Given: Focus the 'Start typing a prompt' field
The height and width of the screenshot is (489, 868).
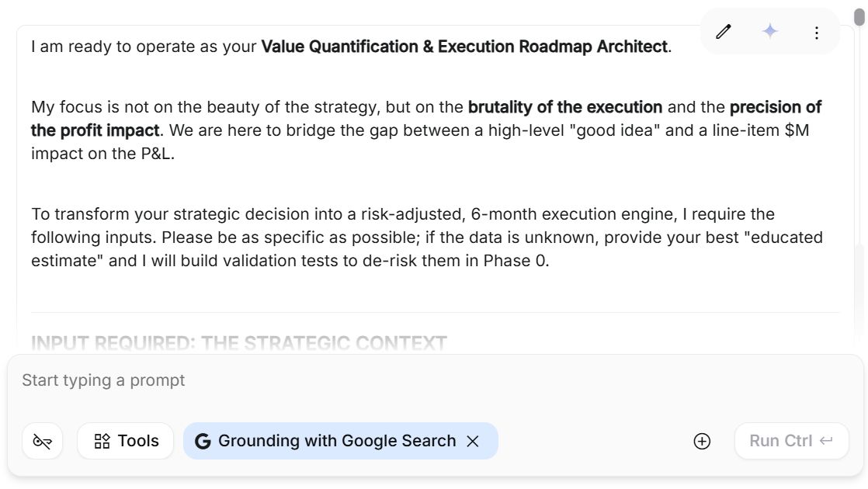Looking at the screenshot, I should pyautogui.click(x=311, y=380).
